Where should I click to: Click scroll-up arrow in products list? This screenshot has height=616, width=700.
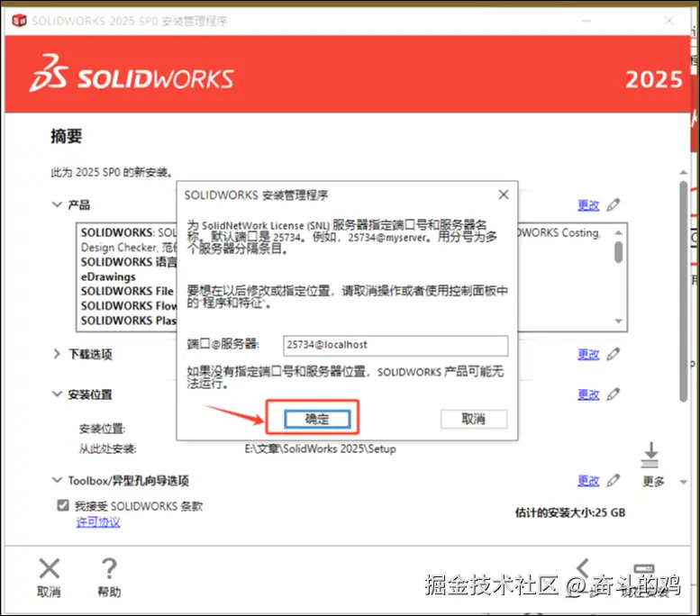click(618, 232)
